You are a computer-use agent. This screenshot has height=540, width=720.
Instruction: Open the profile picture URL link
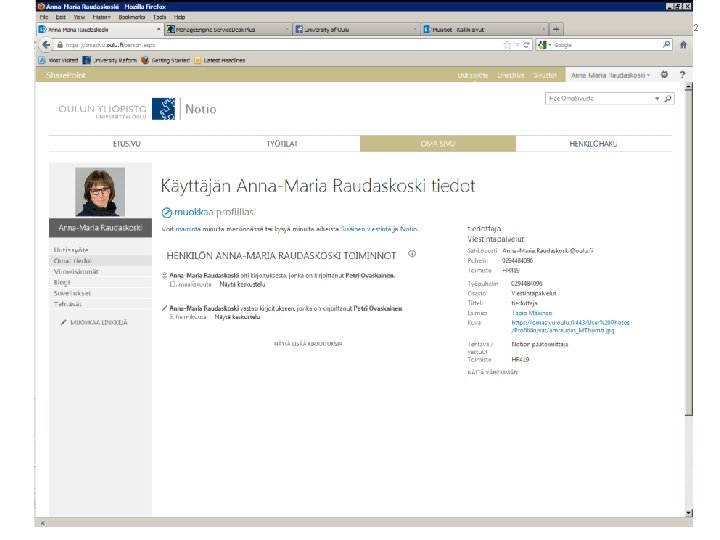570,326
